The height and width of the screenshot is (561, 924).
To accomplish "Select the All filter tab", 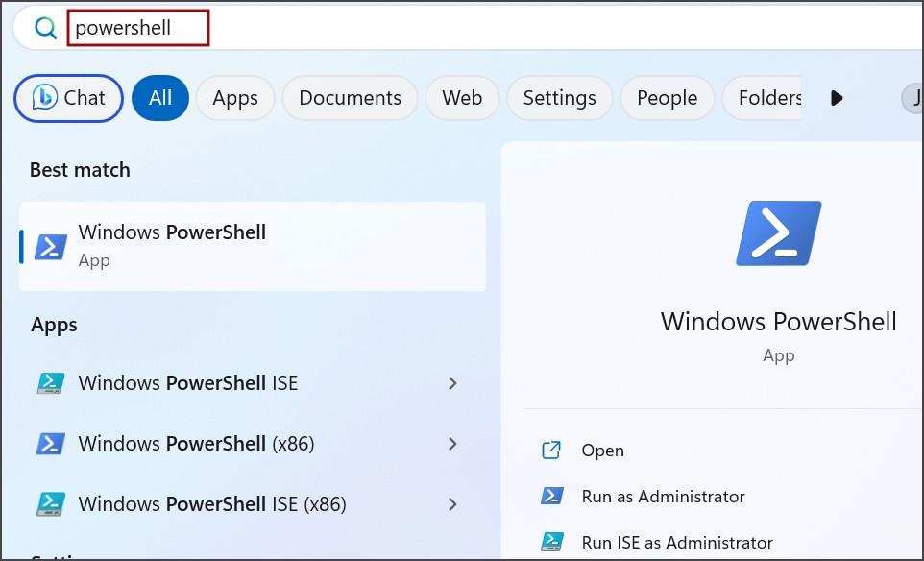I will tap(160, 98).
